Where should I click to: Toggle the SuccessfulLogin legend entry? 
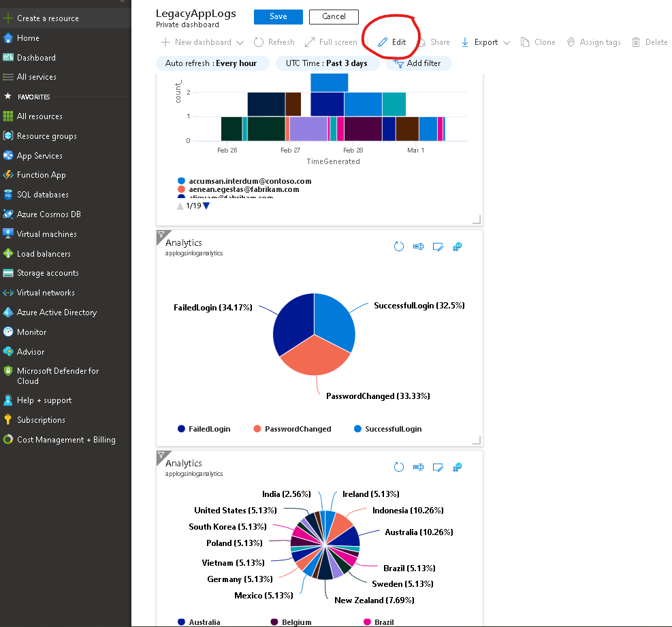[x=387, y=429]
